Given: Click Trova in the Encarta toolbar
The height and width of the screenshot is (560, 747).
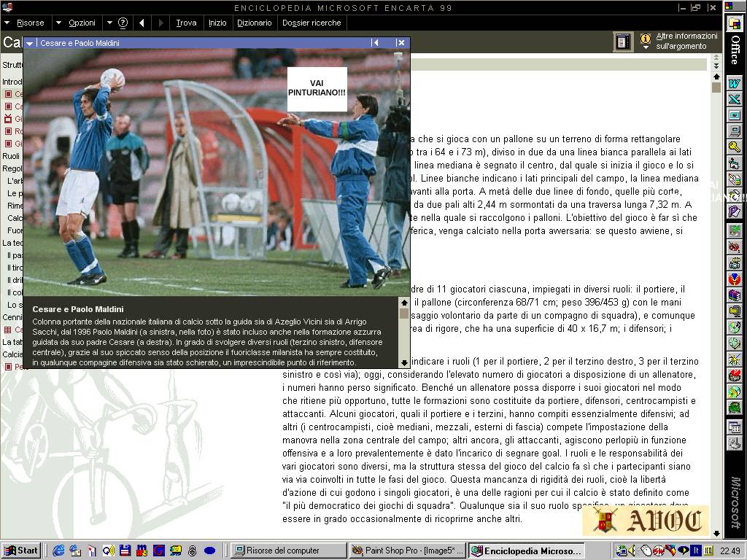Looking at the screenshot, I should point(186,23).
